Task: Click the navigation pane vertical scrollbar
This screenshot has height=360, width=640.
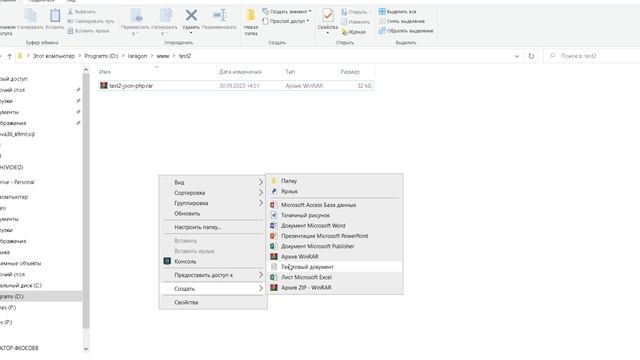Action: tap(86, 202)
